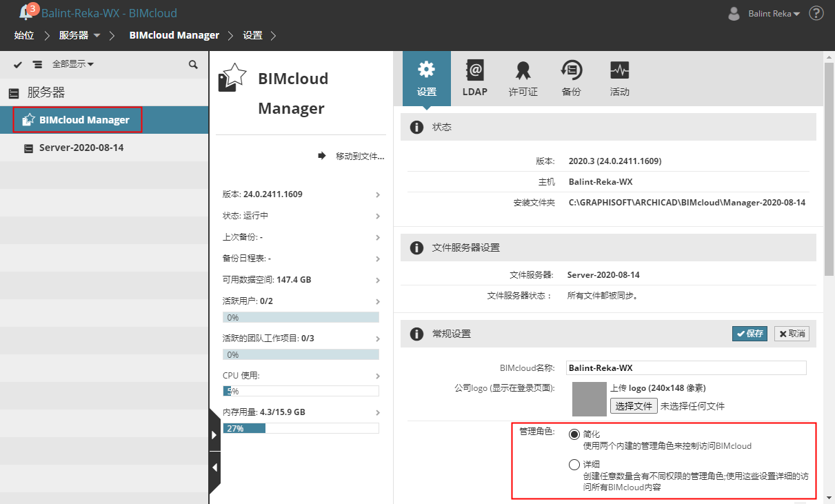Select BIMcloud Manager in server tree
835x504 pixels.
click(104, 120)
